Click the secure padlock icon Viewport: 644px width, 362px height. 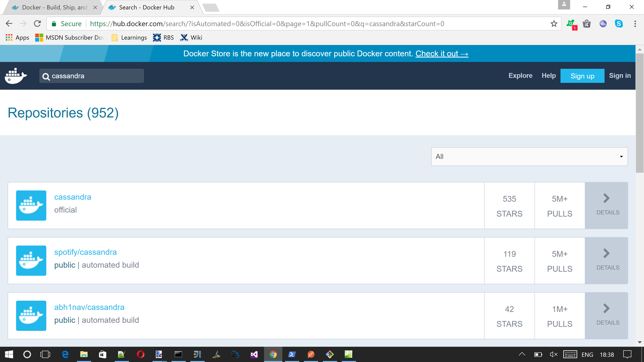click(x=54, y=24)
